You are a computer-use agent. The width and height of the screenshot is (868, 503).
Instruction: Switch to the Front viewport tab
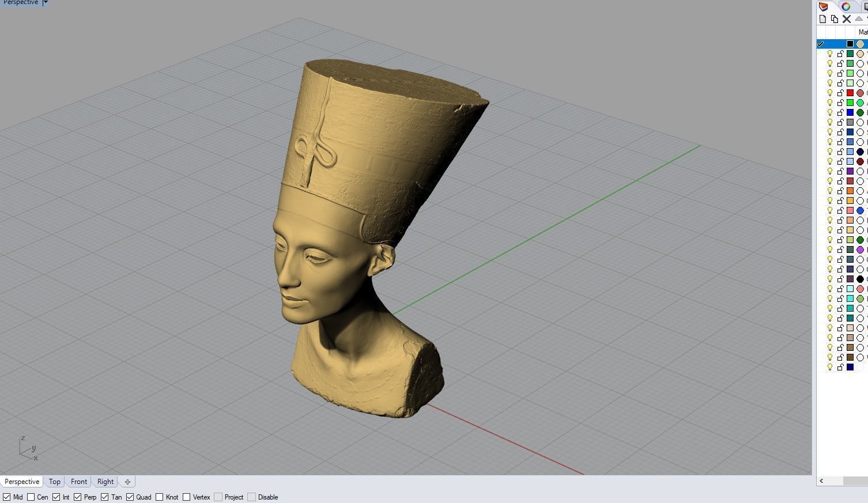(79, 482)
